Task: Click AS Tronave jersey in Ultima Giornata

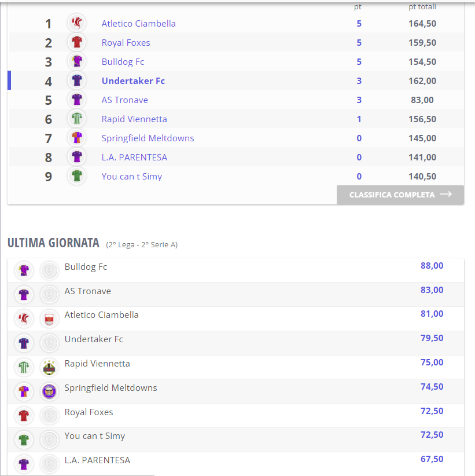Action: point(24,295)
